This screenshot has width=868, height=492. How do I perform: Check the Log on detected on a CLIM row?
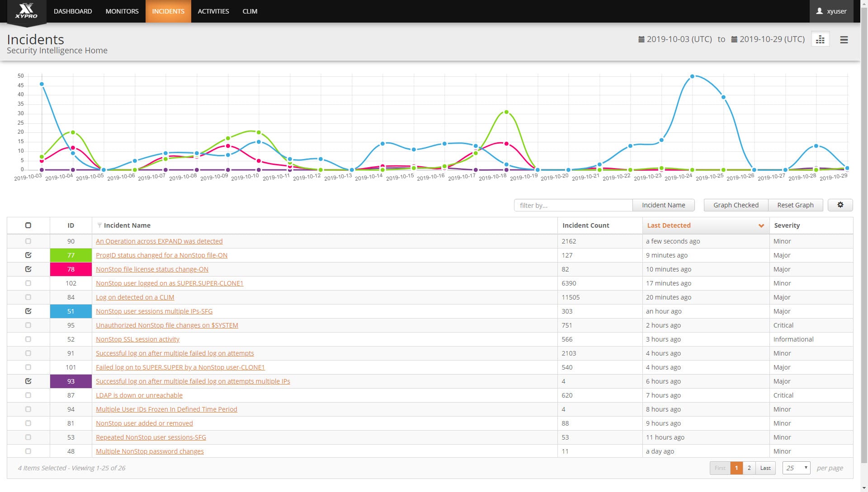click(28, 297)
